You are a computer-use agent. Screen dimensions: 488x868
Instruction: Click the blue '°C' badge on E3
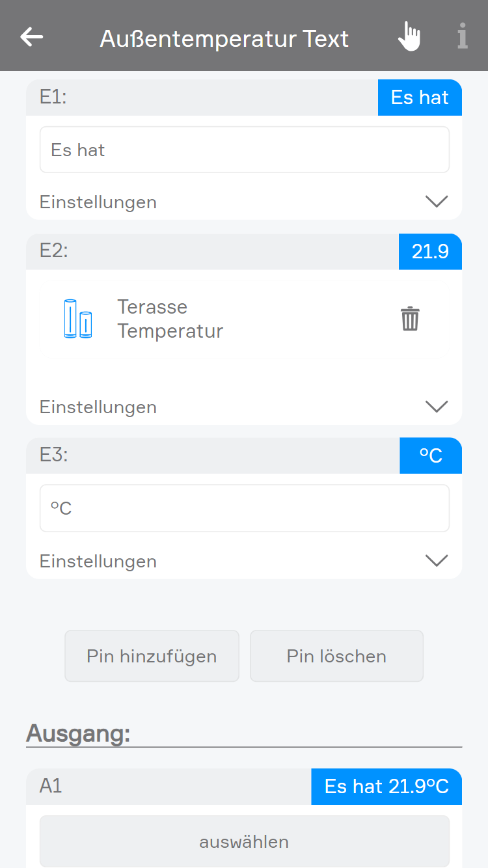(x=431, y=455)
